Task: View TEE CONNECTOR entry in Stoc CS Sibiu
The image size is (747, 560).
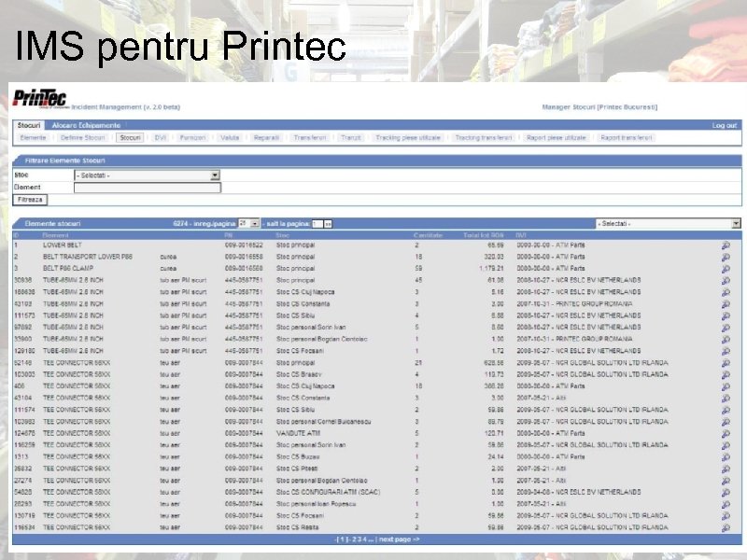Action: 726,410
